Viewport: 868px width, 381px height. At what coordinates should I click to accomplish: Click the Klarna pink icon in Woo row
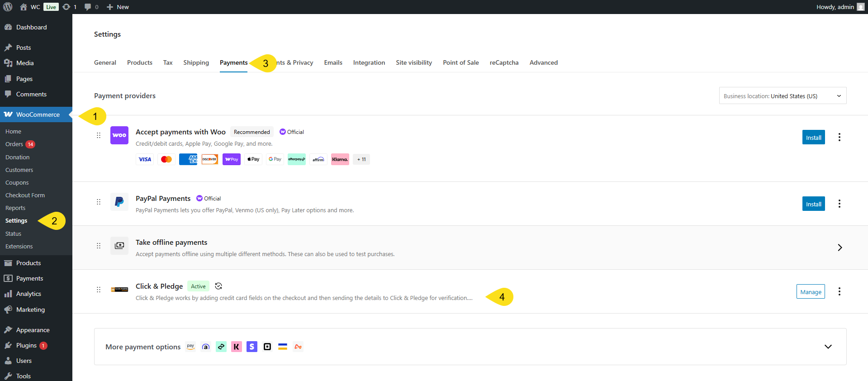pyautogui.click(x=340, y=159)
